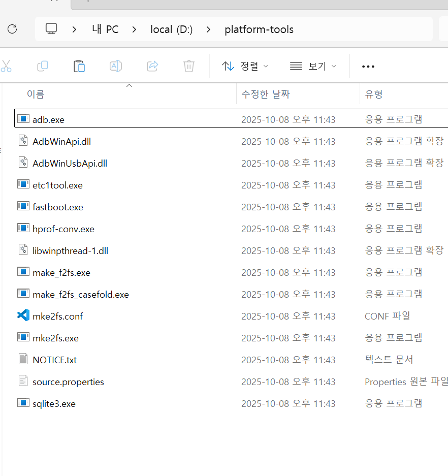Open the 보기 view dropdown

click(x=313, y=66)
